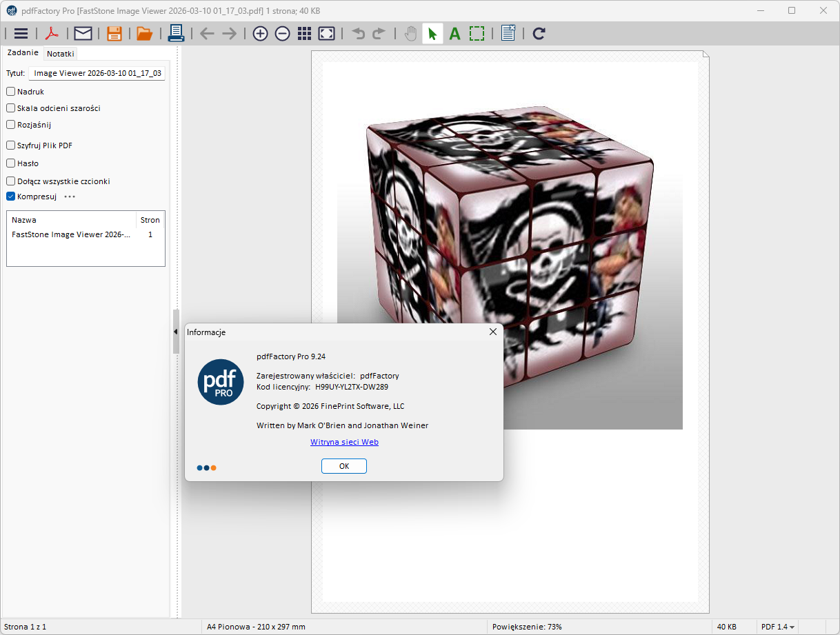Click 40 KB file size status
Screen dimensions: 840x635
tap(727, 627)
